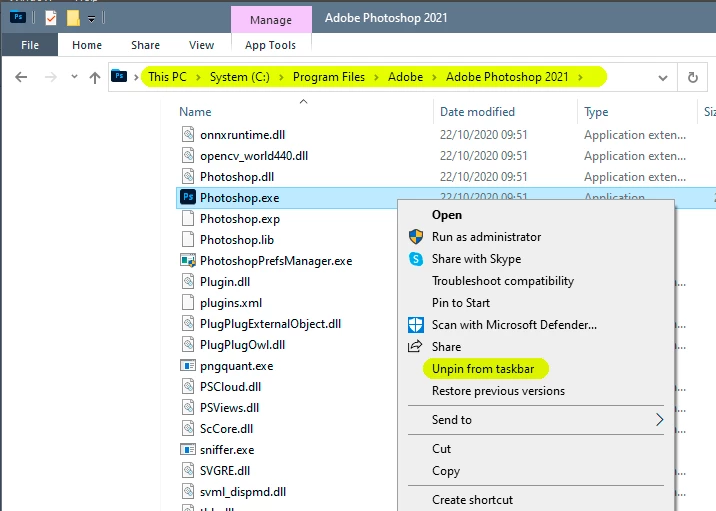
Task: Click the Ps icon of Photoshop.exe
Action: tap(188, 197)
